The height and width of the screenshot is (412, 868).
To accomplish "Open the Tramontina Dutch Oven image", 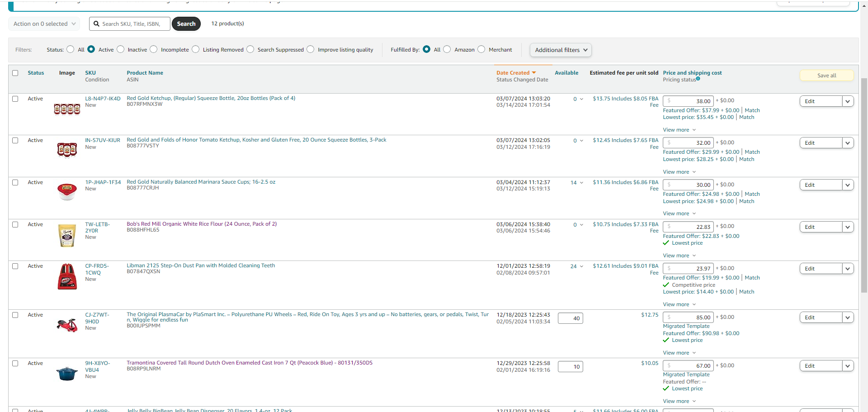I will 67,374.
